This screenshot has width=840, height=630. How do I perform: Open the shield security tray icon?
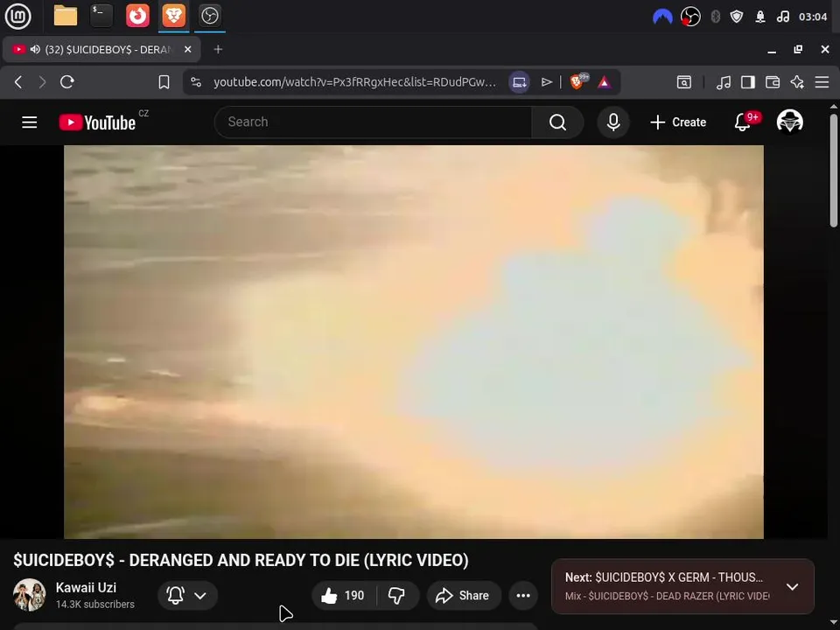(x=737, y=17)
